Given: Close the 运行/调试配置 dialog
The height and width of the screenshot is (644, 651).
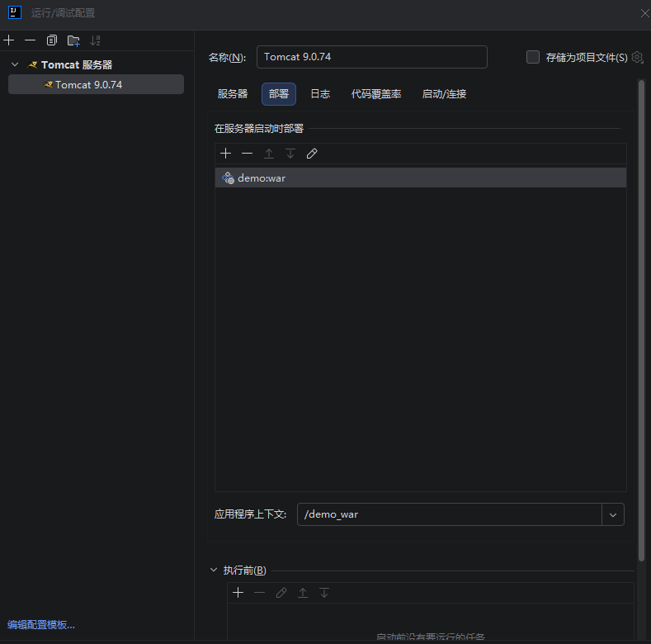Looking at the screenshot, I should [x=644, y=13].
